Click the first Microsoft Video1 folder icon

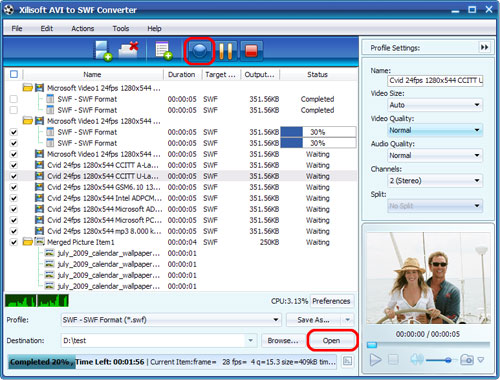tap(28, 88)
